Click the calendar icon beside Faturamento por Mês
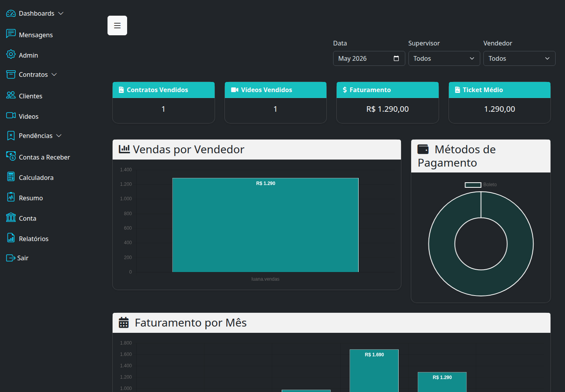Image resolution: width=565 pixels, height=392 pixels. coord(124,322)
